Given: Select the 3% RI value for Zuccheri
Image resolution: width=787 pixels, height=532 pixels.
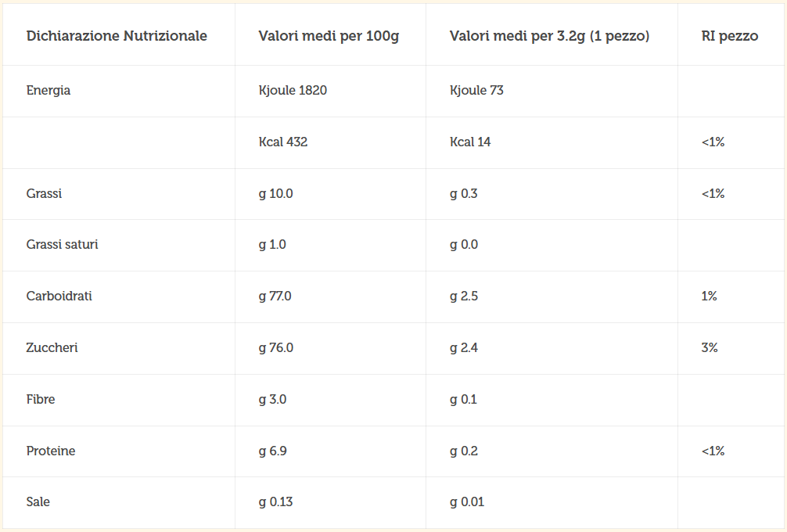Looking at the screenshot, I should click(x=710, y=348).
